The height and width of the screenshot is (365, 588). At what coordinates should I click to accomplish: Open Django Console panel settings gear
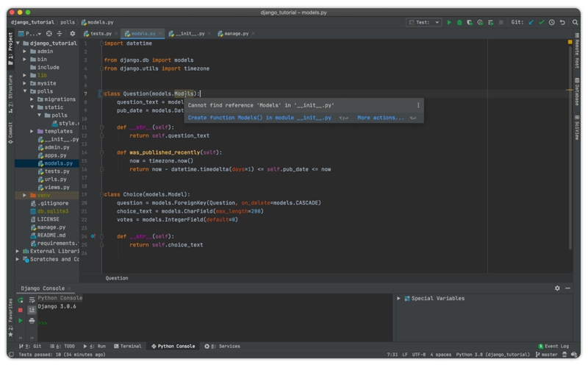pos(557,288)
